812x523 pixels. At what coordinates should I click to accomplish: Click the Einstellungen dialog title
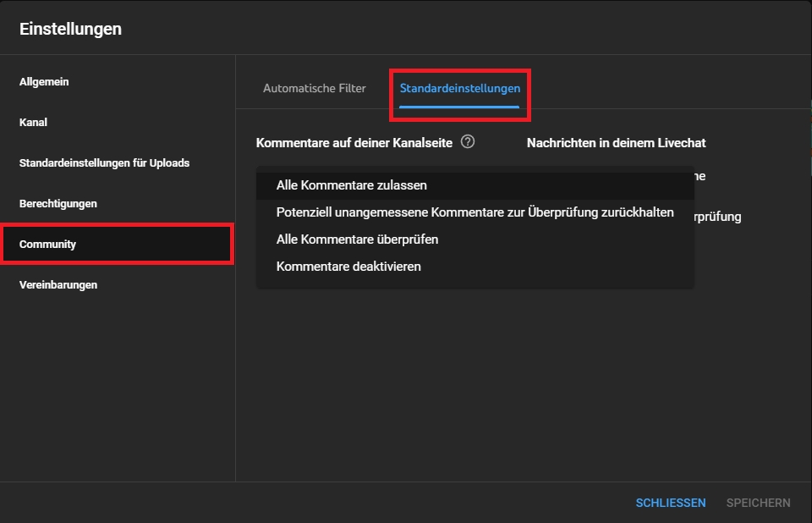click(x=70, y=29)
